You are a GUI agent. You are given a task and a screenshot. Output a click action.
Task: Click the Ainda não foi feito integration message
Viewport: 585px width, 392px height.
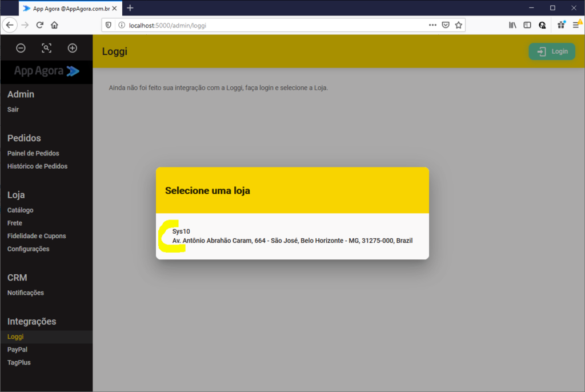coord(218,88)
